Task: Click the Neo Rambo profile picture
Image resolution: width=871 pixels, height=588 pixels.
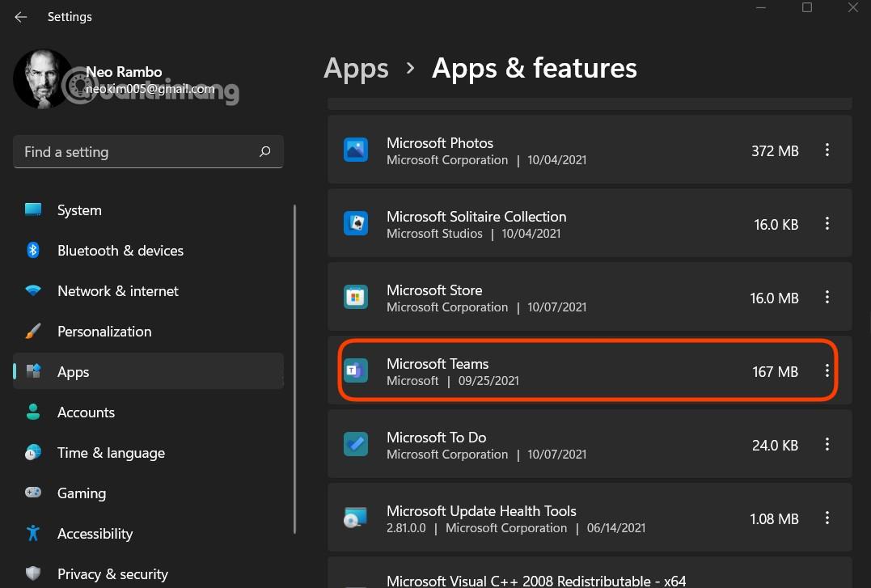Action: click(x=42, y=78)
